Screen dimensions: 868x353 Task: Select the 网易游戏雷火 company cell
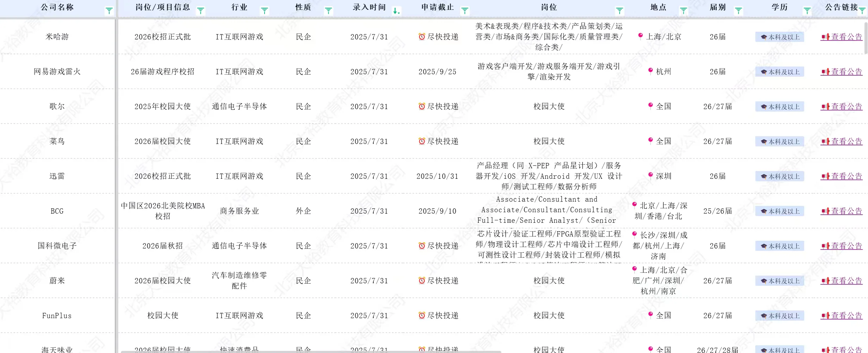57,71
